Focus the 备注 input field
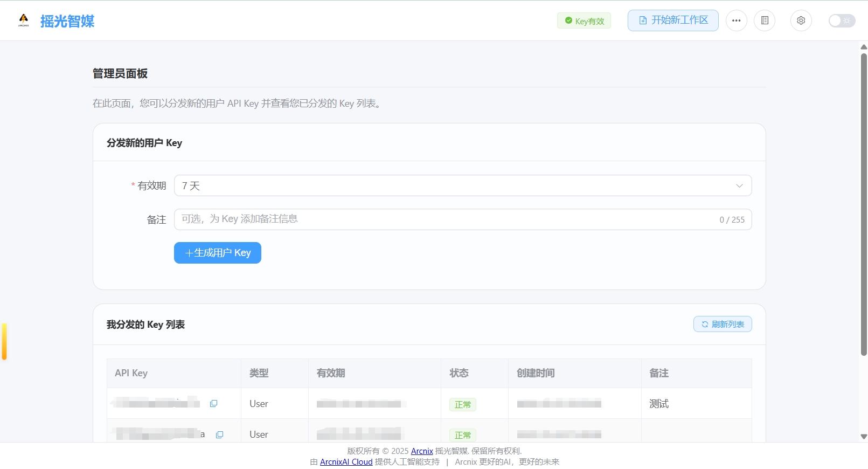Viewport: 868px width, 469px height. point(447,219)
